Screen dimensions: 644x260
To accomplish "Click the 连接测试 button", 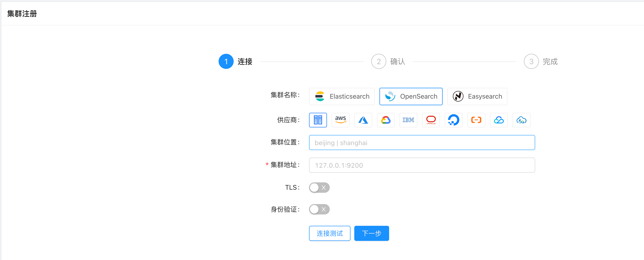I will [x=330, y=233].
